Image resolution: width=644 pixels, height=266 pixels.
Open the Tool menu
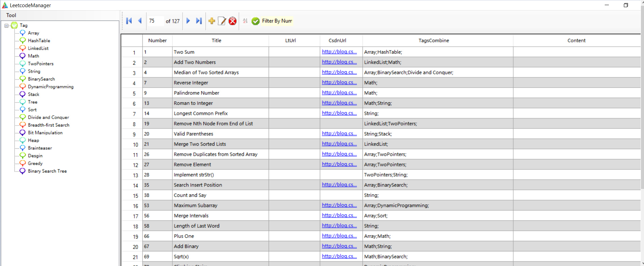pyautogui.click(x=11, y=15)
